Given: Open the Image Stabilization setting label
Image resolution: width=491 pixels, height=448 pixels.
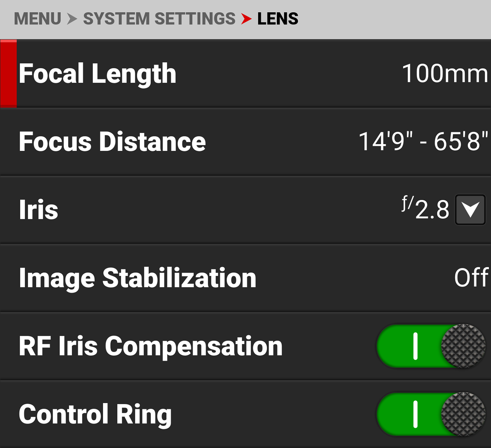Looking at the screenshot, I should [137, 278].
